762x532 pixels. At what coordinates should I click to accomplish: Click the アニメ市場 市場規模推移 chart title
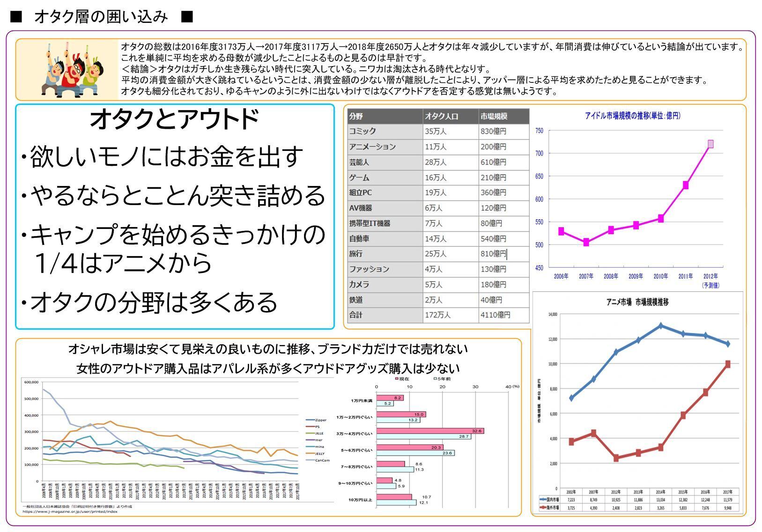pyautogui.click(x=637, y=303)
